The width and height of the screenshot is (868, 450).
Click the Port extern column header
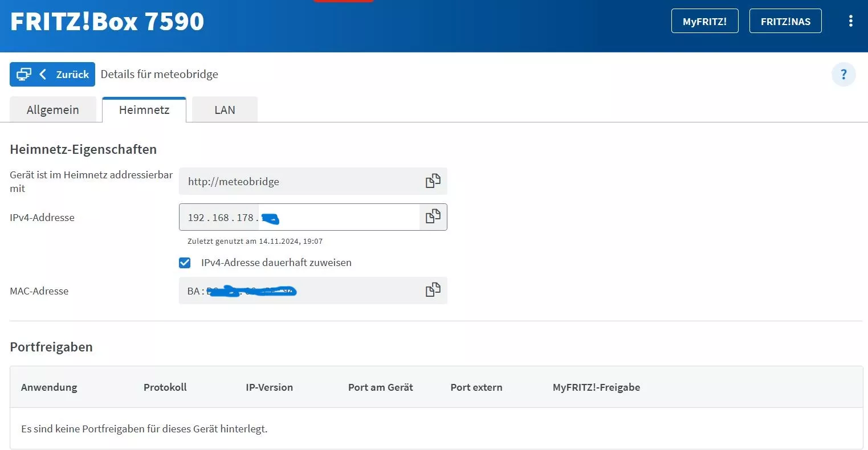tap(476, 387)
